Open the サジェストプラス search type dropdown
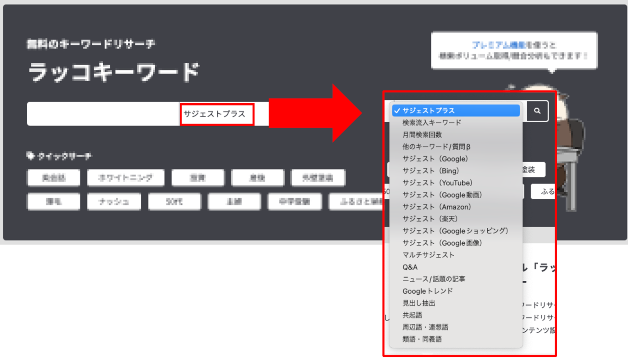 217,114
